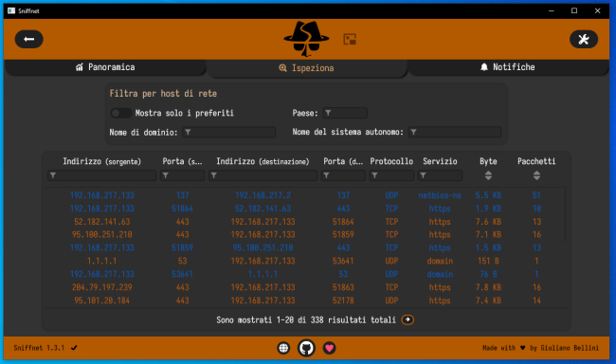
Task: Toggle Mostra solo i preferiti switch
Action: point(121,113)
